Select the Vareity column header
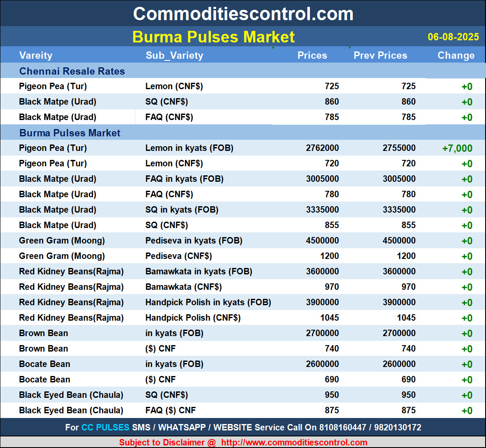 point(36,55)
